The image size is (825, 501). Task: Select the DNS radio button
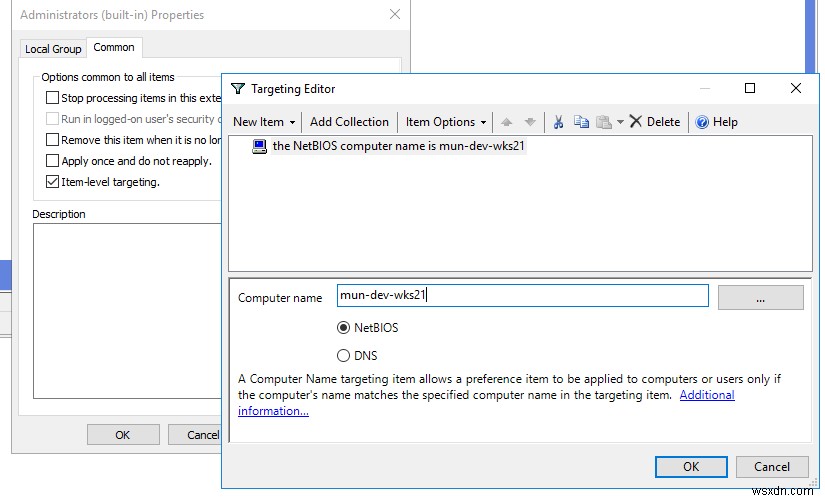tap(343, 356)
